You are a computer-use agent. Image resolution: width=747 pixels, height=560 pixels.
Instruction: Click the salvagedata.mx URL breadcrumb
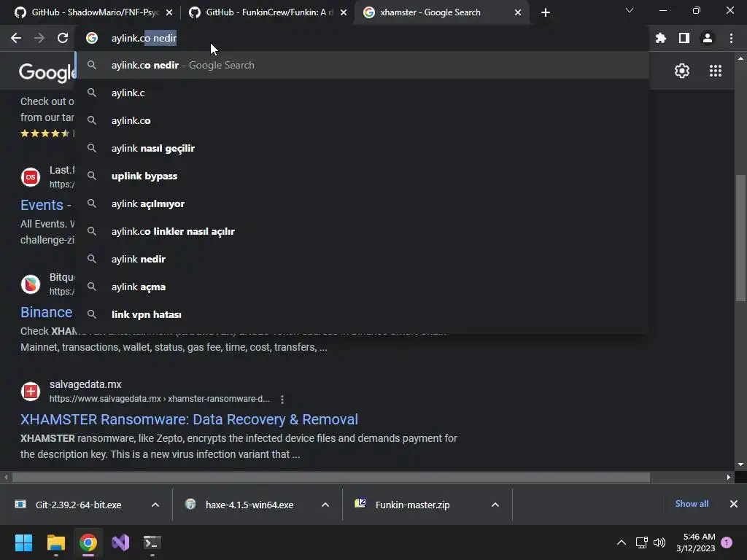pyautogui.click(x=160, y=399)
